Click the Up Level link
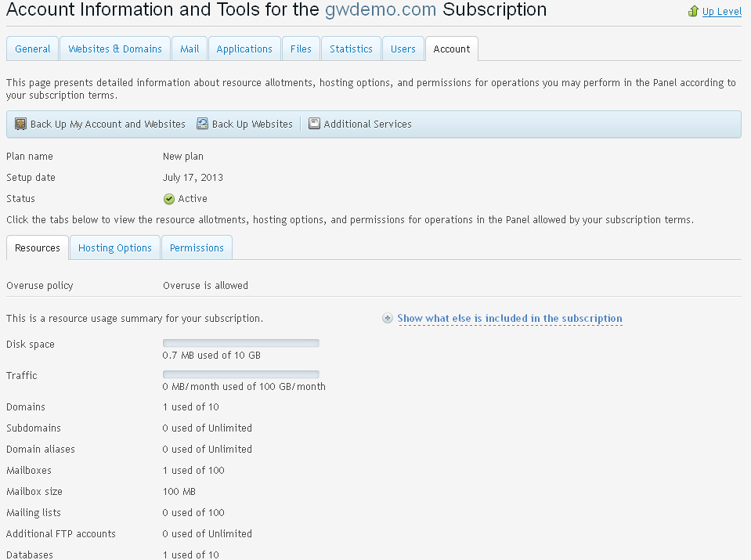 pos(721,12)
